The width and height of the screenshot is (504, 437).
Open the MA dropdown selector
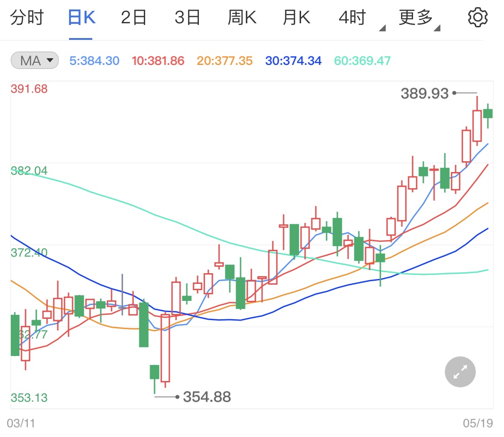pos(50,60)
